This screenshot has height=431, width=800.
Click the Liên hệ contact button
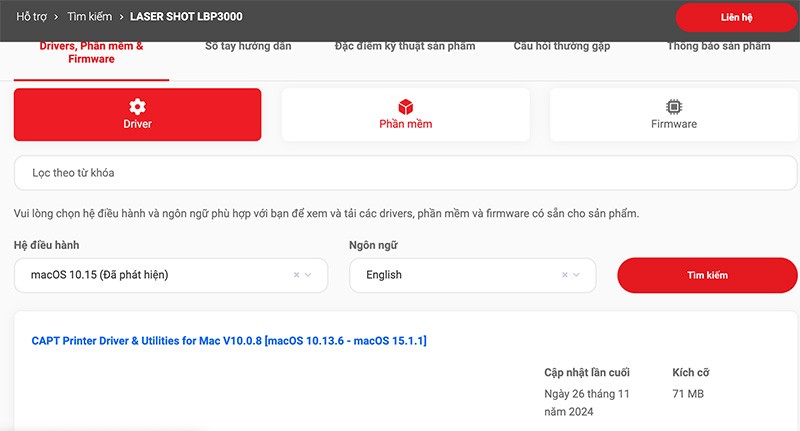click(x=736, y=17)
